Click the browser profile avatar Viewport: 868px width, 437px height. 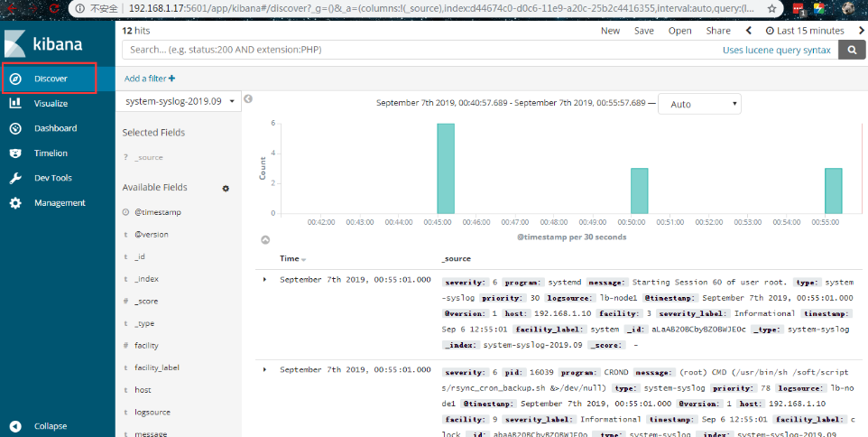847,8
